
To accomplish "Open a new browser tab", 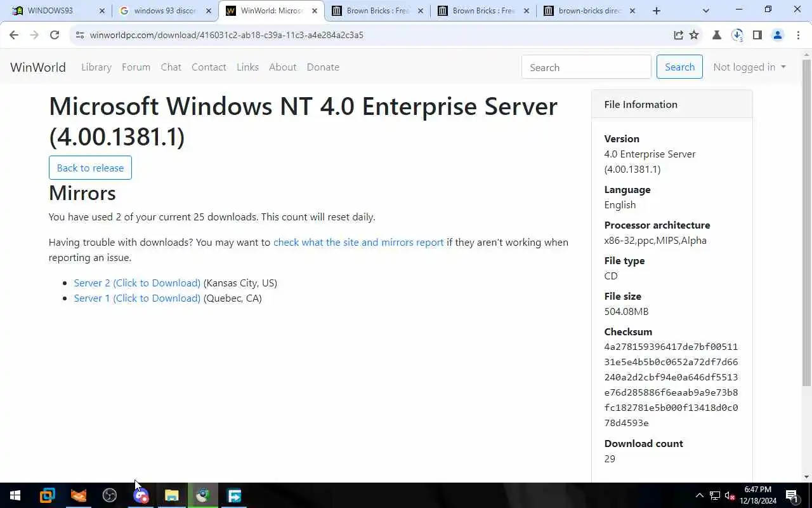I will pos(657,11).
